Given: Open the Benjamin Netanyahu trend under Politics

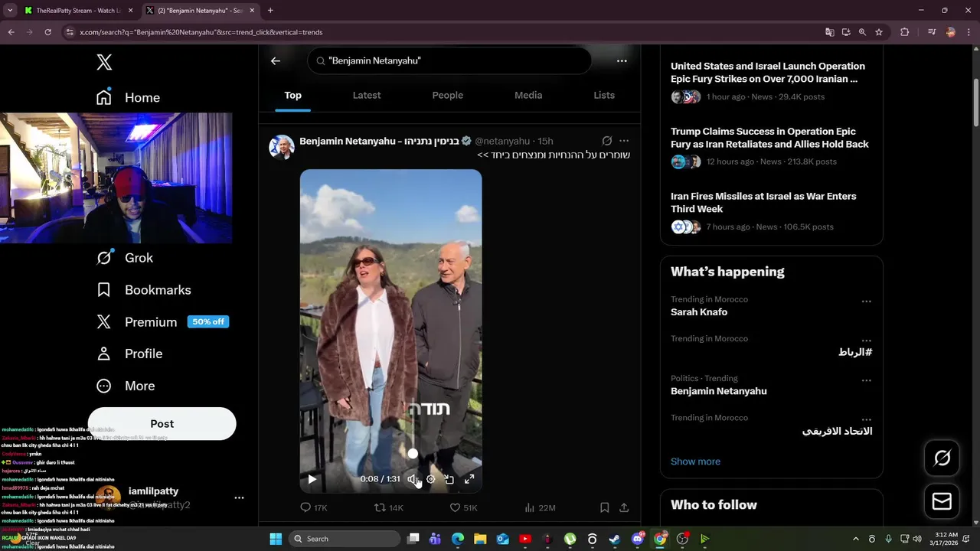Looking at the screenshot, I should point(719,391).
